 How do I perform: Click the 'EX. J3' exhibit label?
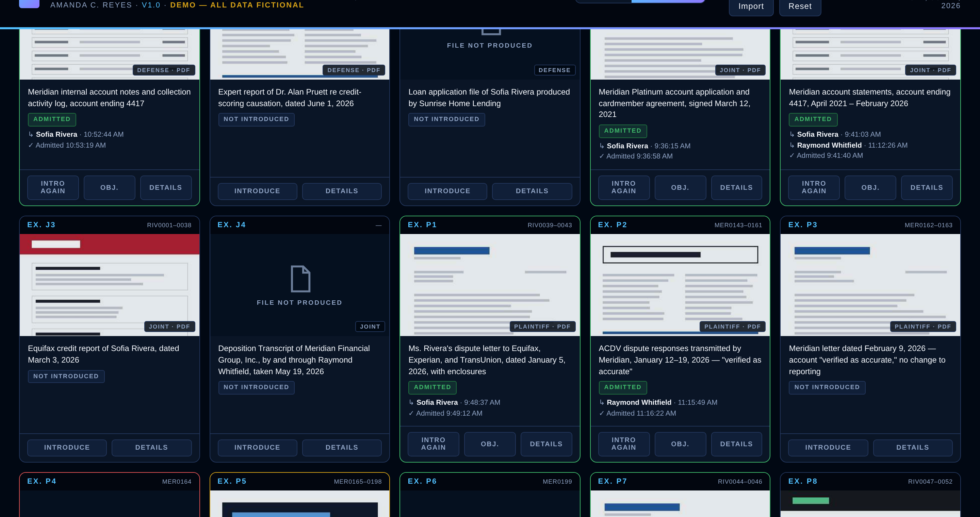42,225
